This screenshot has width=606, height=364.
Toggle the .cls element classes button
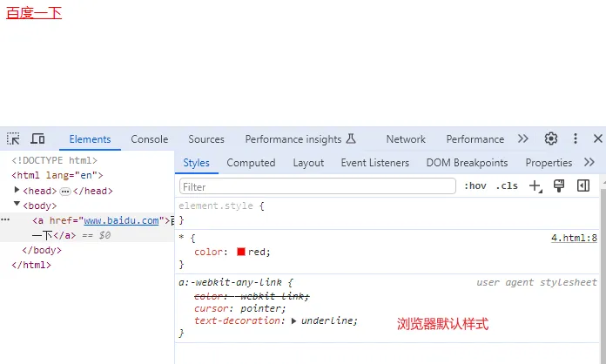(506, 185)
